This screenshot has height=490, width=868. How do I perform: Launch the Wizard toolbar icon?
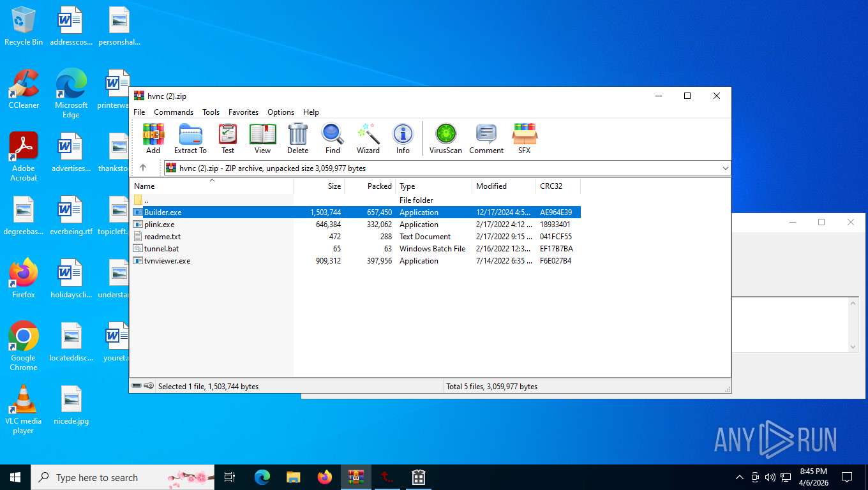click(368, 138)
